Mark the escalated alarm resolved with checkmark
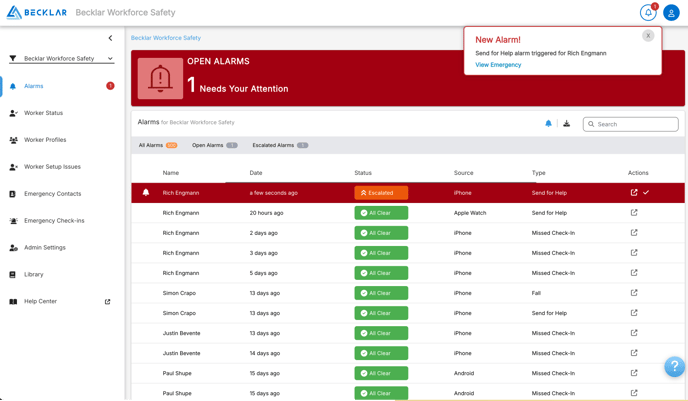Screen dimensions: 688x401 click(x=646, y=193)
